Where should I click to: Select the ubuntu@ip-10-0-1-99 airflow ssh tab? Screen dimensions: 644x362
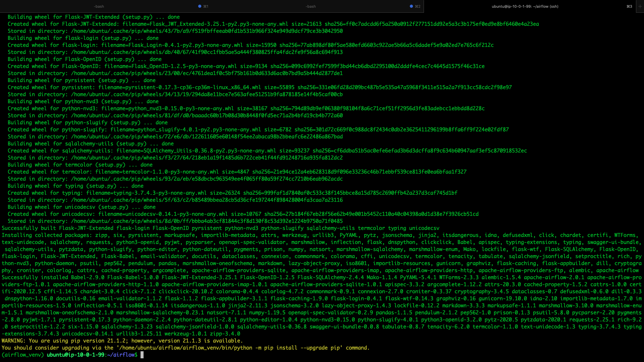pos(525,6)
